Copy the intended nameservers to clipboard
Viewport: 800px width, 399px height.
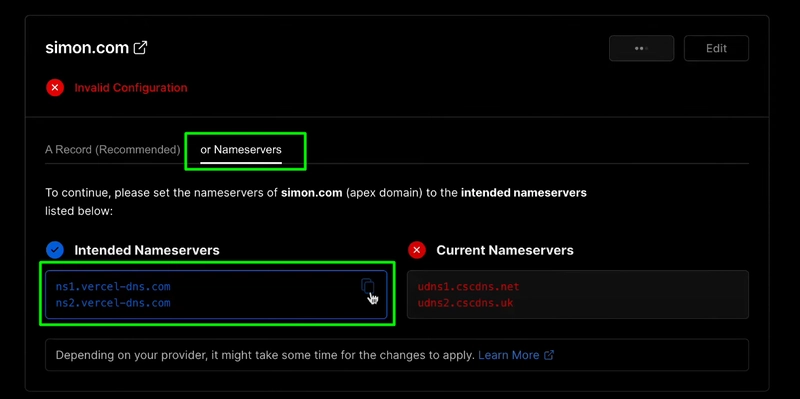click(x=368, y=286)
